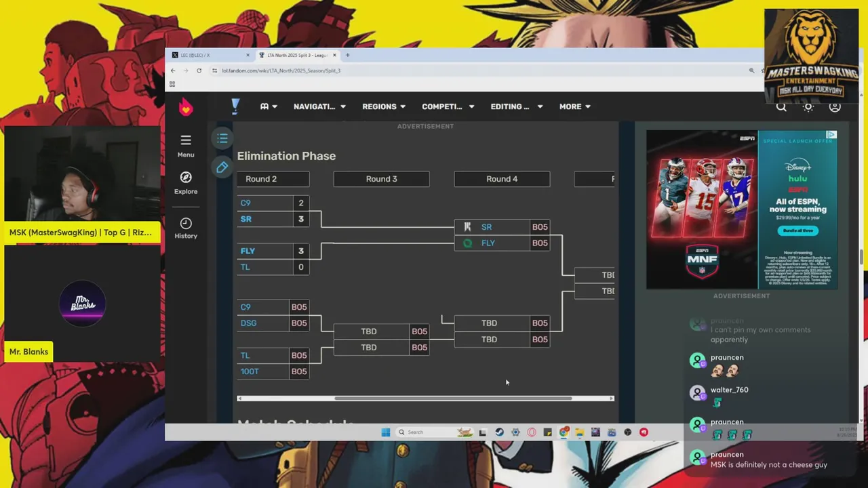Open the table of contents list icon

tap(222, 138)
